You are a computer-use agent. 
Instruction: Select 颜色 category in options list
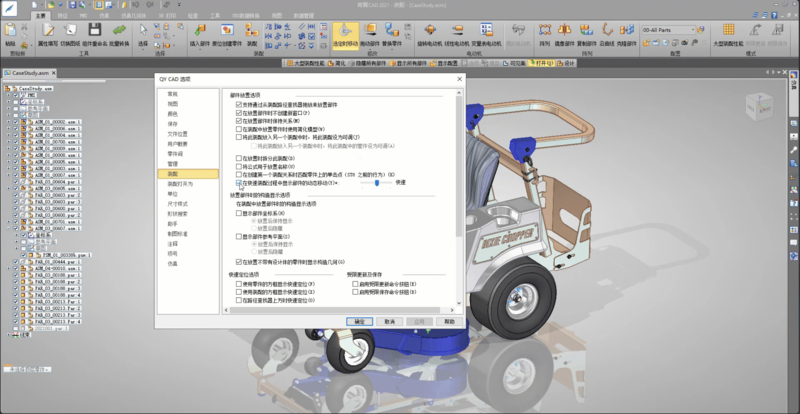(x=173, y=114)
